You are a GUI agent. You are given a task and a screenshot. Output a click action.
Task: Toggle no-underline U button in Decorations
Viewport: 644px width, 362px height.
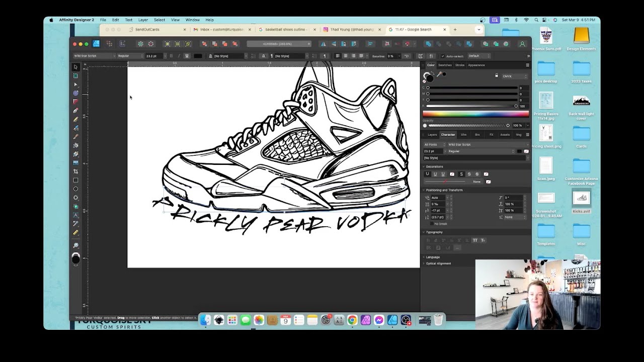coord(428,174)
